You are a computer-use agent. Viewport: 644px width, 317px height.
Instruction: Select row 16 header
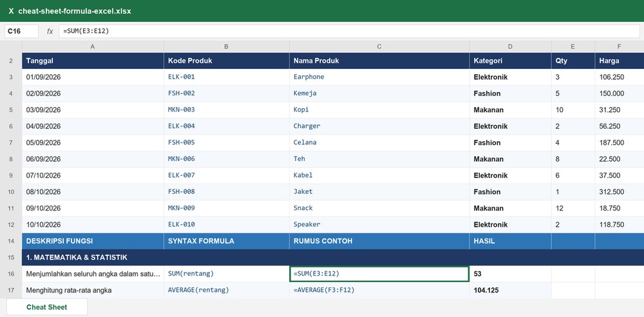tap(11, 274)
